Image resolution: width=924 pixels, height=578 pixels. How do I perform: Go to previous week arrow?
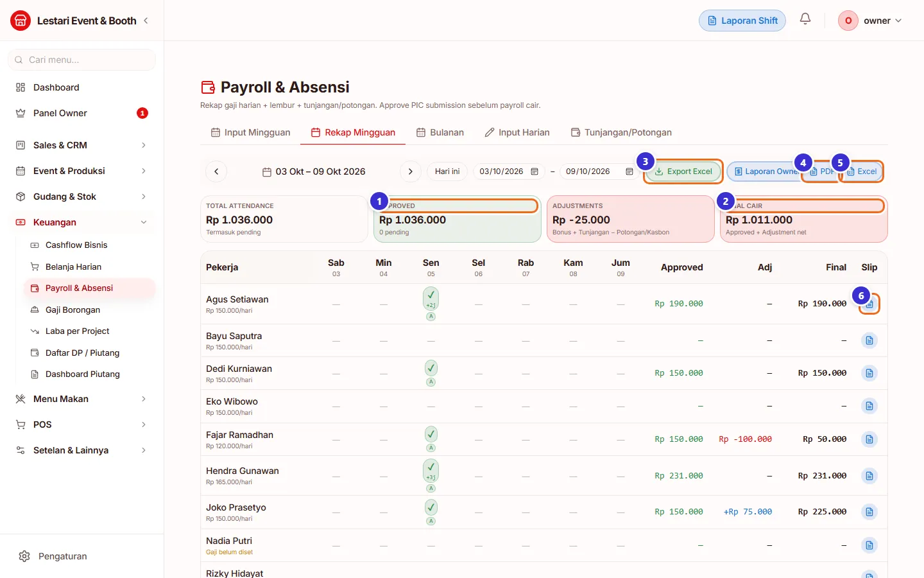216,171
